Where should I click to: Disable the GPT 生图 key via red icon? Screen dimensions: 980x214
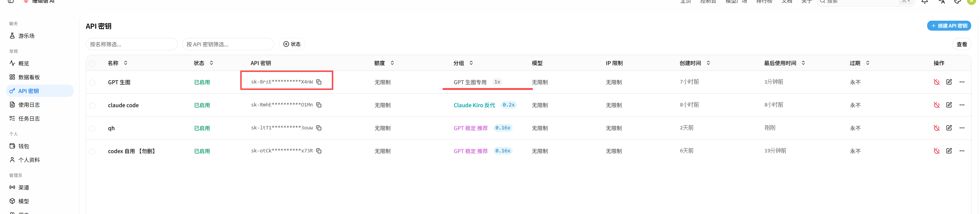[x=937, y=82]
